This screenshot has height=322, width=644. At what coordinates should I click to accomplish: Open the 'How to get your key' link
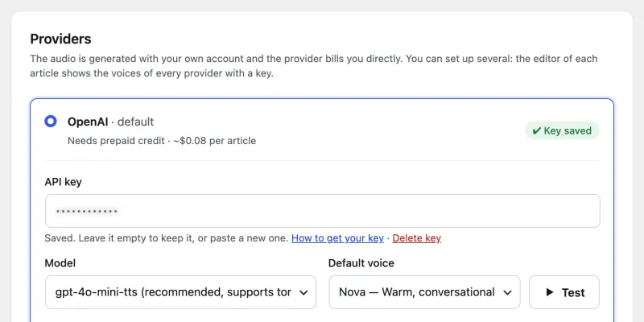[x=337, y=238]
